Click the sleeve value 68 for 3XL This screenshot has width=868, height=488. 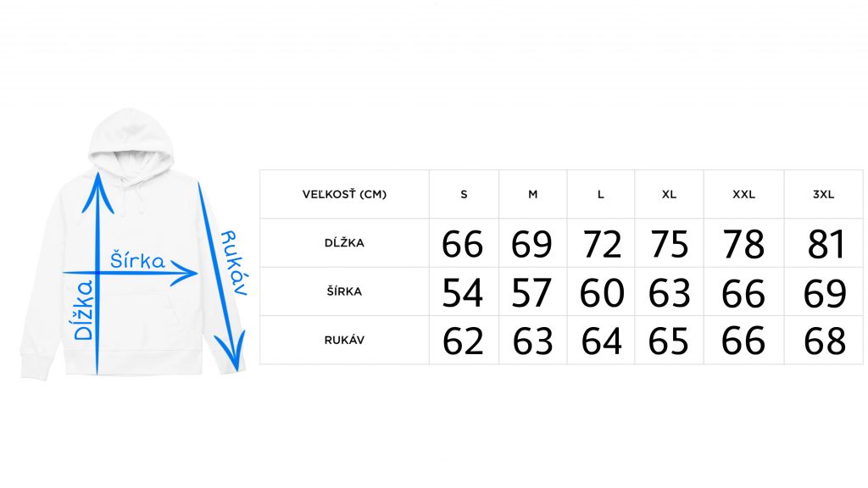coord(825,341)
